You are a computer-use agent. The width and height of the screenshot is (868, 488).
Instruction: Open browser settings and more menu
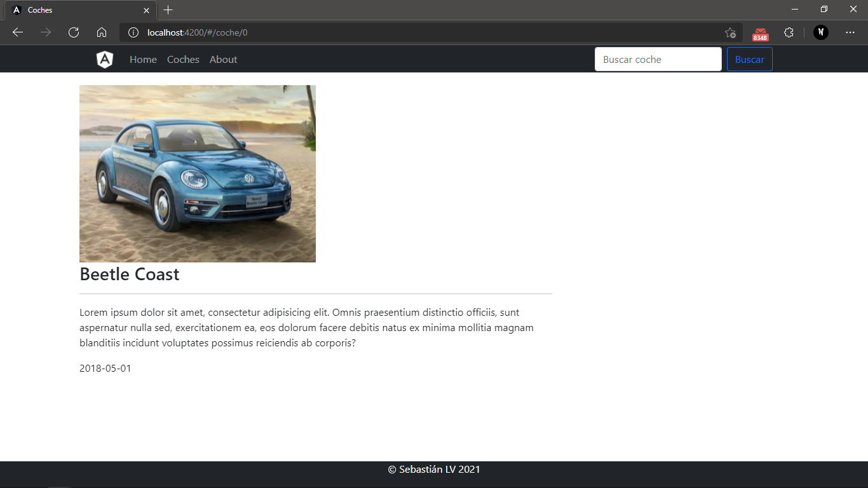(850, 32)
